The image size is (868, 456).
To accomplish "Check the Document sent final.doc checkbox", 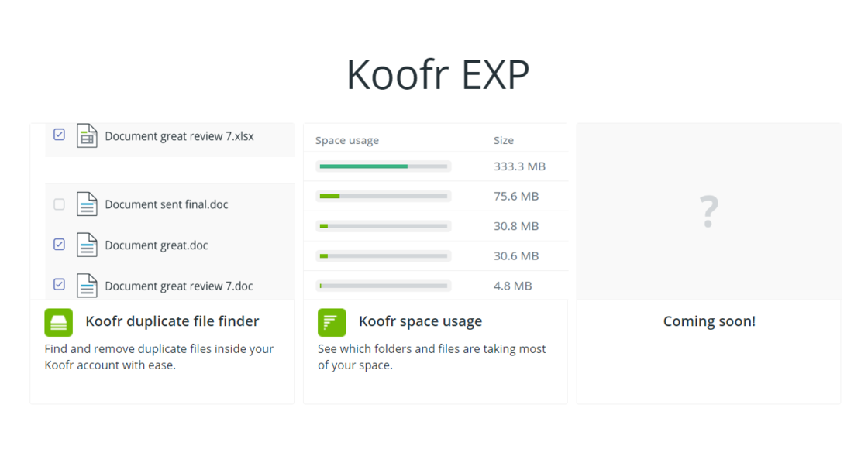I will (59, 204).
